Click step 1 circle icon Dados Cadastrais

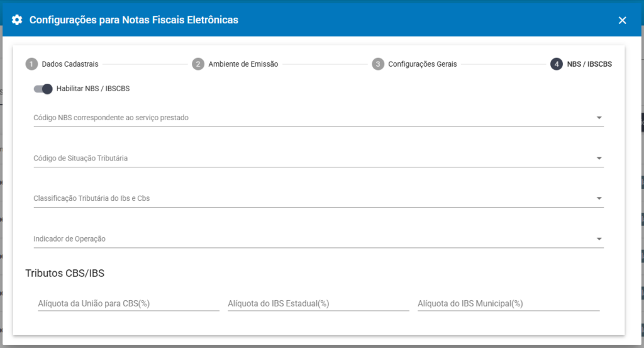(x=31, y=64)
